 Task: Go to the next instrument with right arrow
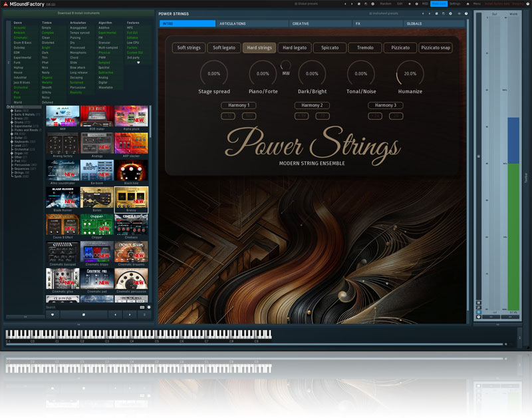pyautogui.click(x=129, y=314)
